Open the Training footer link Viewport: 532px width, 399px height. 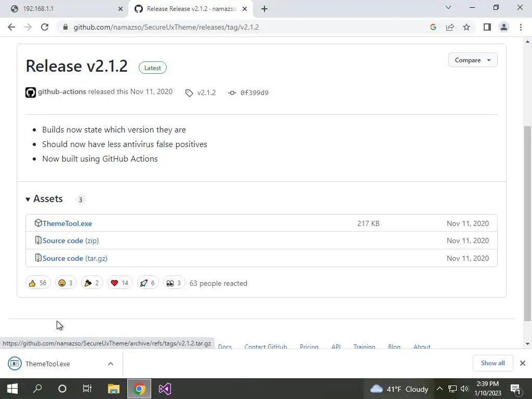(x=364, y=347)
